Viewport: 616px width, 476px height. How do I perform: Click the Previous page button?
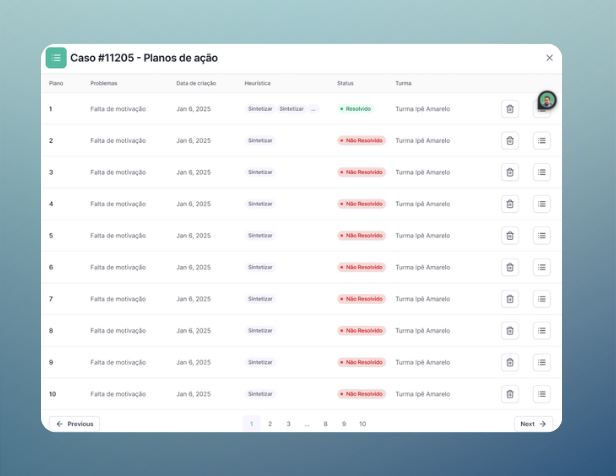pos(75,424)
